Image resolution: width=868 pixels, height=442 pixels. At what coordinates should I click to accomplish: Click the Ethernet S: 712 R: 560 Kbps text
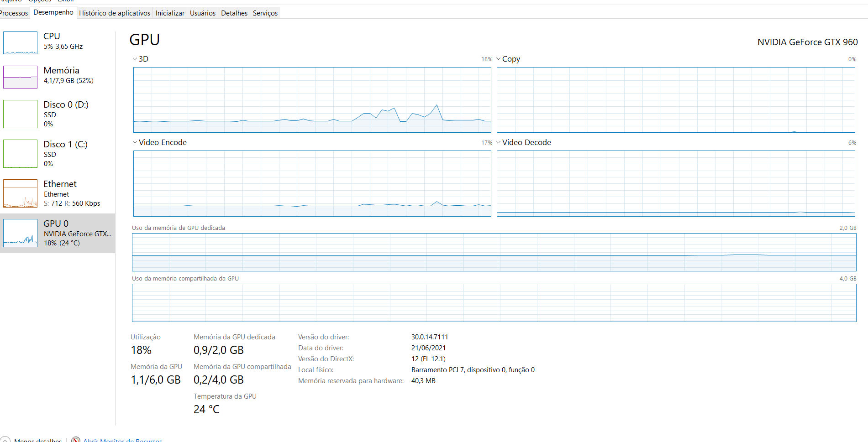tap(72, 203)
